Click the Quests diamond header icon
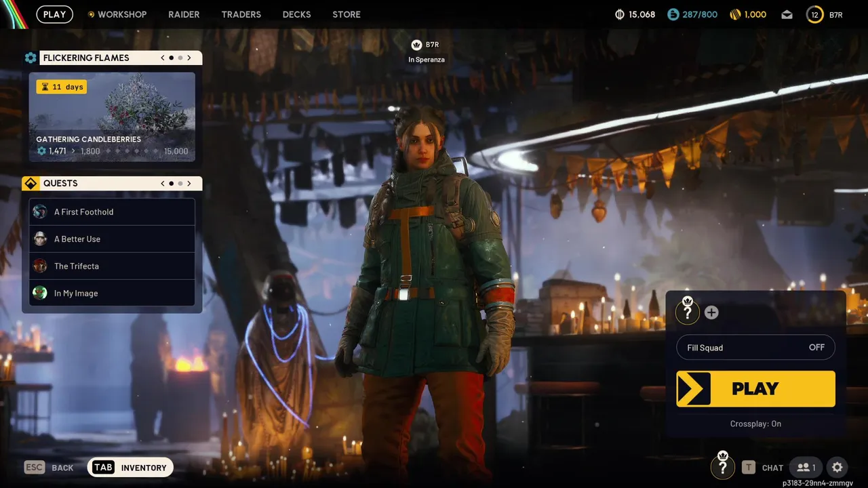 31,184
